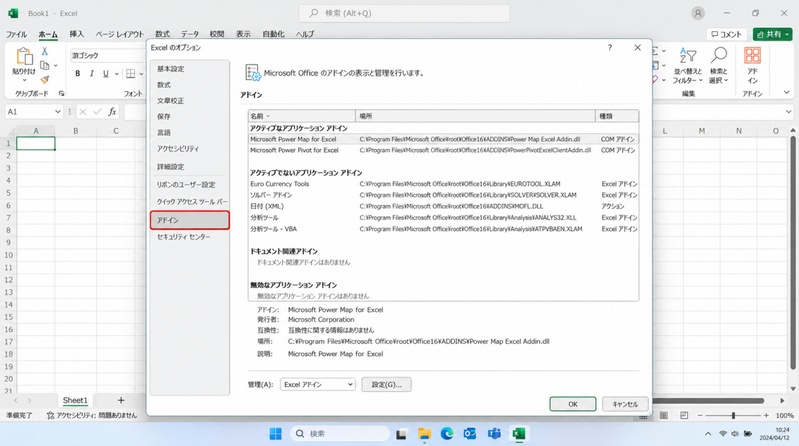The width and height of the screenshot is (799, 446).
Task: Click the Borders icon in font group
Action: coord(130,74)
